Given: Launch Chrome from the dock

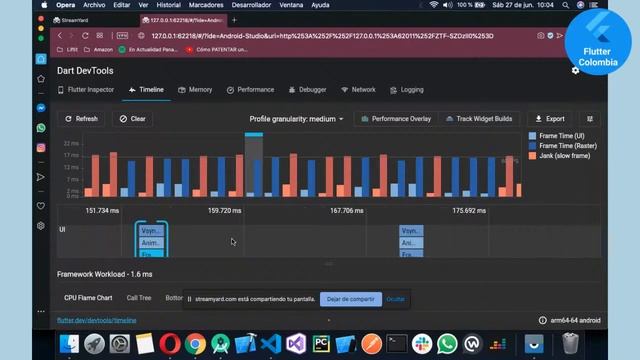Looking at the screenshot, I should 195,344.
